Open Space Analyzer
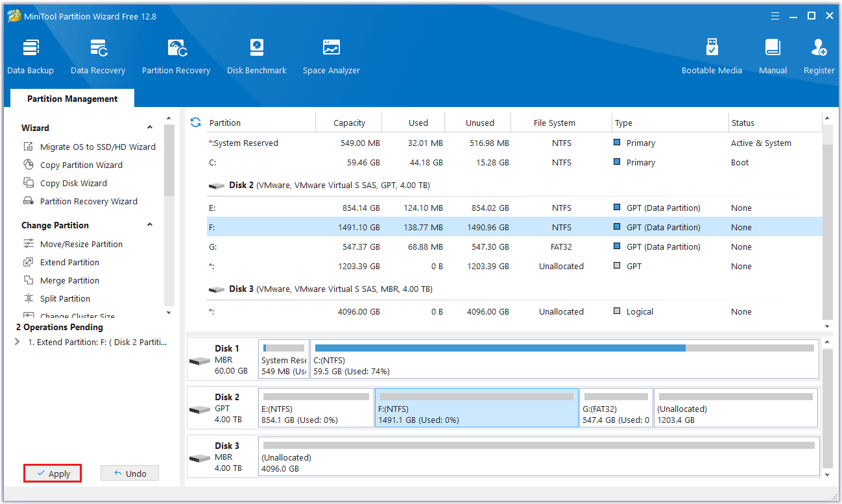Viewport: 842px width, 504px height. [331, 57]
